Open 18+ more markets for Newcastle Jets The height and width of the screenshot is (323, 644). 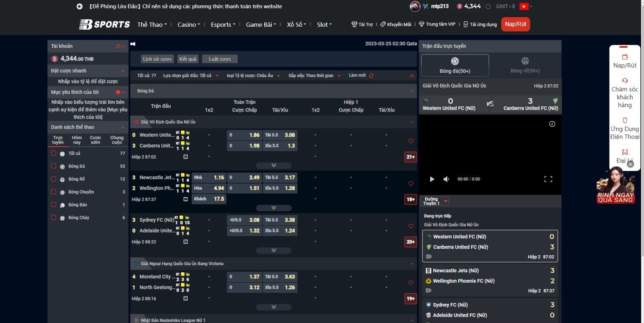410,199
